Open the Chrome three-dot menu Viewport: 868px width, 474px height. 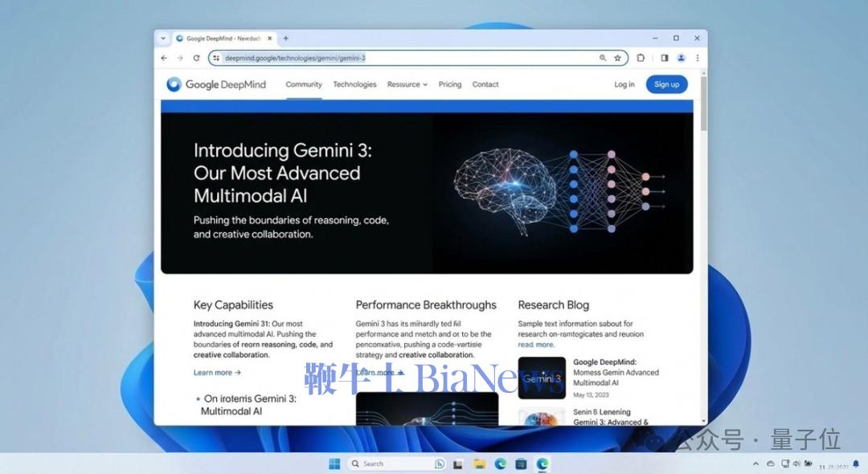click(x=697, y=58)
